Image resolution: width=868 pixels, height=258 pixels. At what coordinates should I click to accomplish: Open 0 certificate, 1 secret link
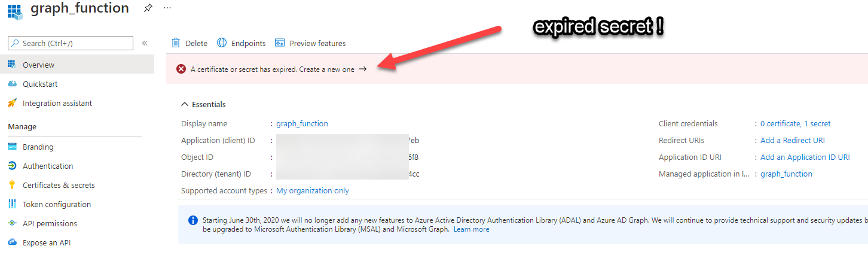(x=795, y=123)
